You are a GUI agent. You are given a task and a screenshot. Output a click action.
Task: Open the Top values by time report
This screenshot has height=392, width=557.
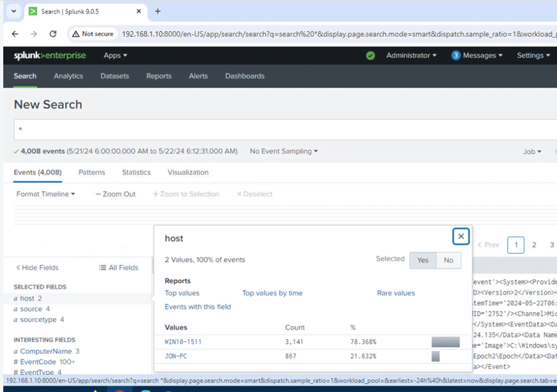(272, 293)
